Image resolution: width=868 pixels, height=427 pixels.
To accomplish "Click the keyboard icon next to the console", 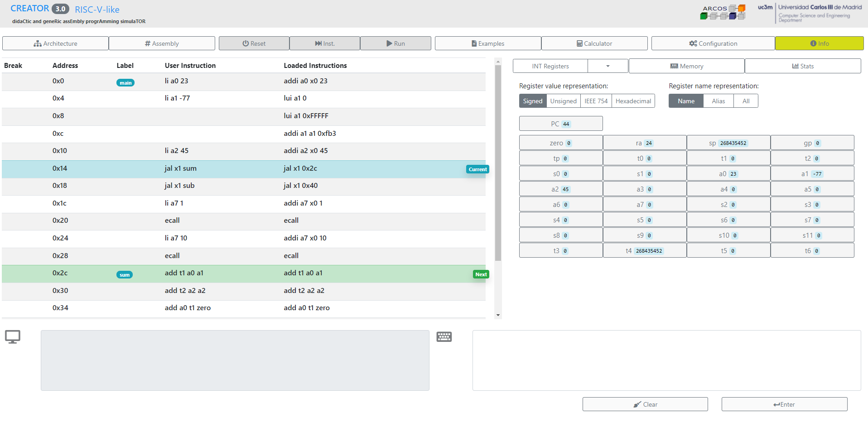I will [444, 337].
